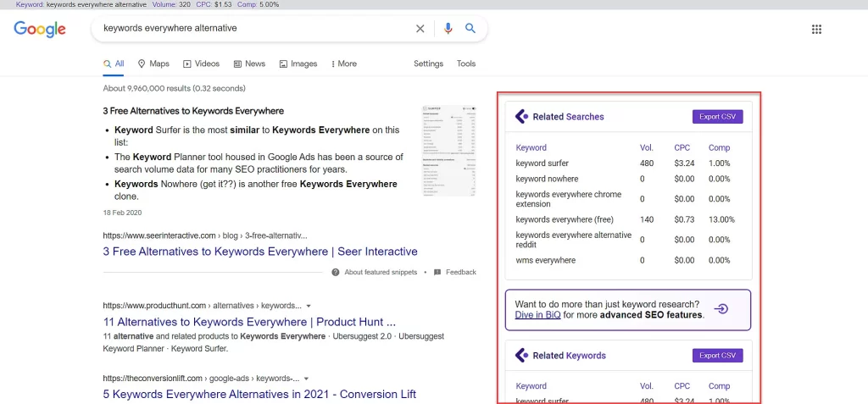Select the "wms everywhere" keyword row
The image size is (868, 404).
(x=629, y=260)
